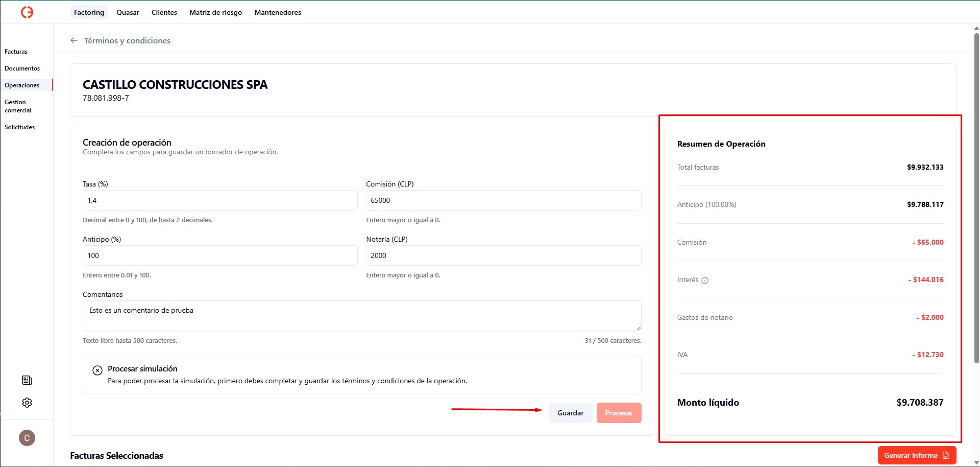The width and height of the screenshot is (980, 467).
Task: Navigate to Facturas in the sidebar
Action: (x=16, y=52)
